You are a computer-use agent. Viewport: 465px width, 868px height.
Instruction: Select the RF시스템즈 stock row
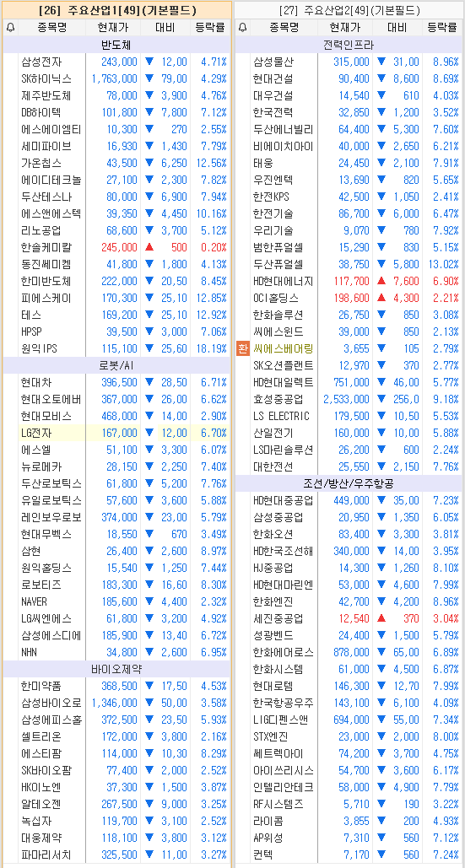coord(349,805)
